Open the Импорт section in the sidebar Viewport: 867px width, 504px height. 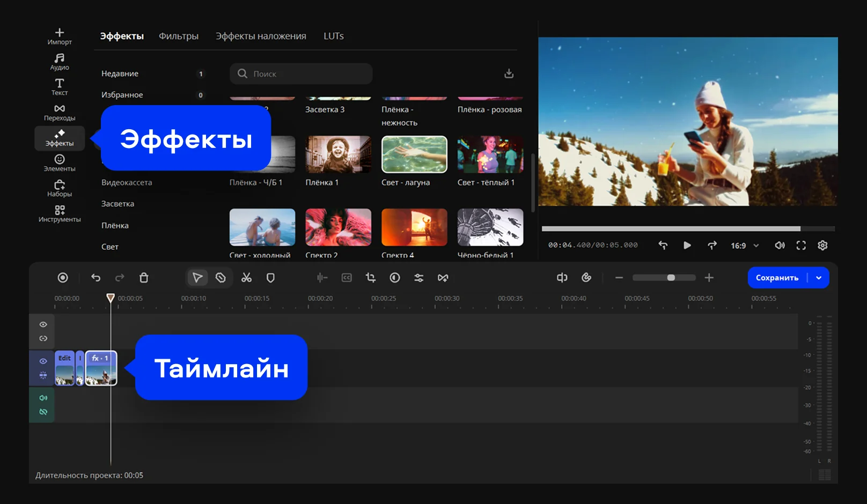tap(60, 36)
